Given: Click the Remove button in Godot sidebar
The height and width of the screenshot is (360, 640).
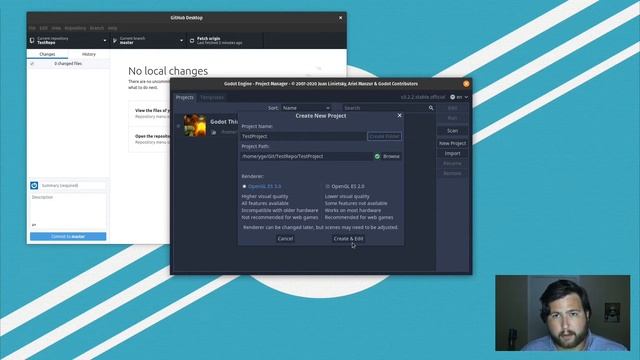Looking at the screenshot, I should click(452, 173).
